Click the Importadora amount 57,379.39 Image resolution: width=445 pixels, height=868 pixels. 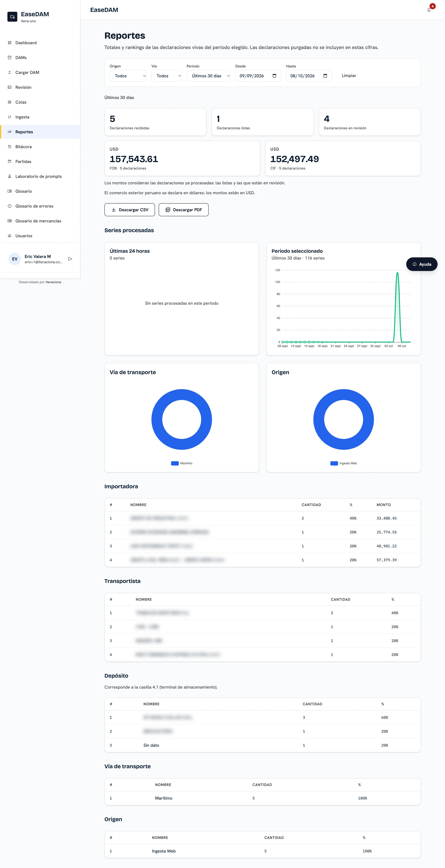pyautogui.click(x=386, y=560)
